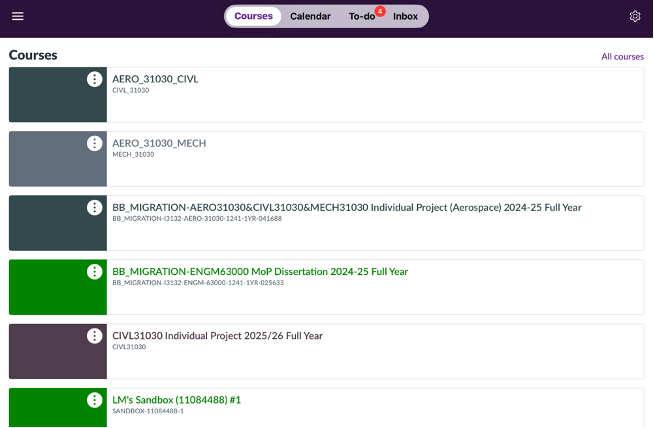
Task: Open BB_MIGRATION-ENGM63000 MoP Dissertation course
Action: tap(260, 271)
